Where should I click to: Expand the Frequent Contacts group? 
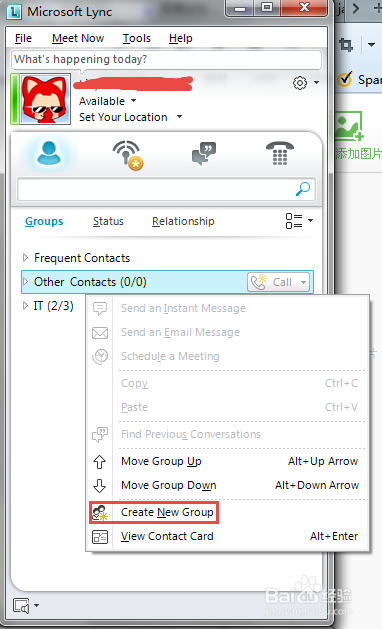(x=25, y=258)
